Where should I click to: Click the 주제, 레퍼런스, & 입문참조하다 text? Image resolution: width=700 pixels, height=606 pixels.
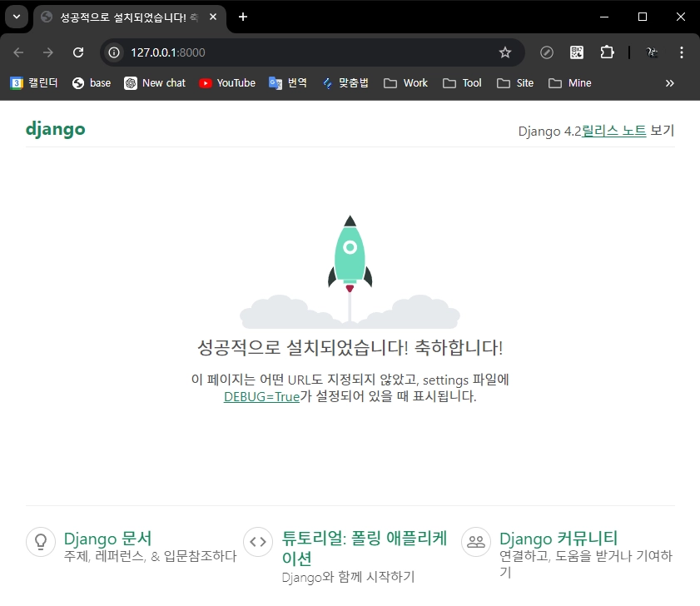[150, 556]
